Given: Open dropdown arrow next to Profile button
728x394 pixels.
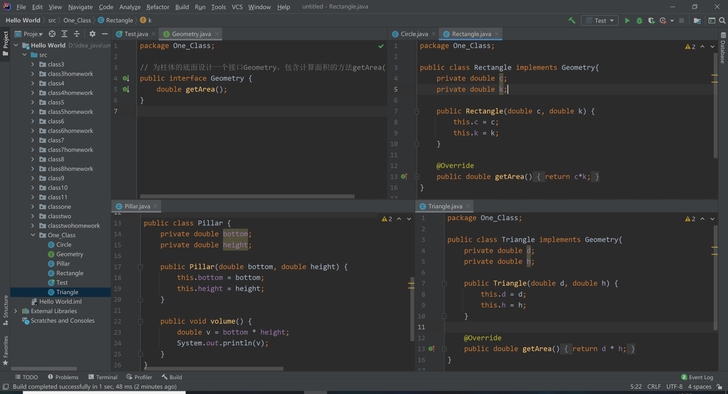Looking at the screenshot, I should point(672,20).
